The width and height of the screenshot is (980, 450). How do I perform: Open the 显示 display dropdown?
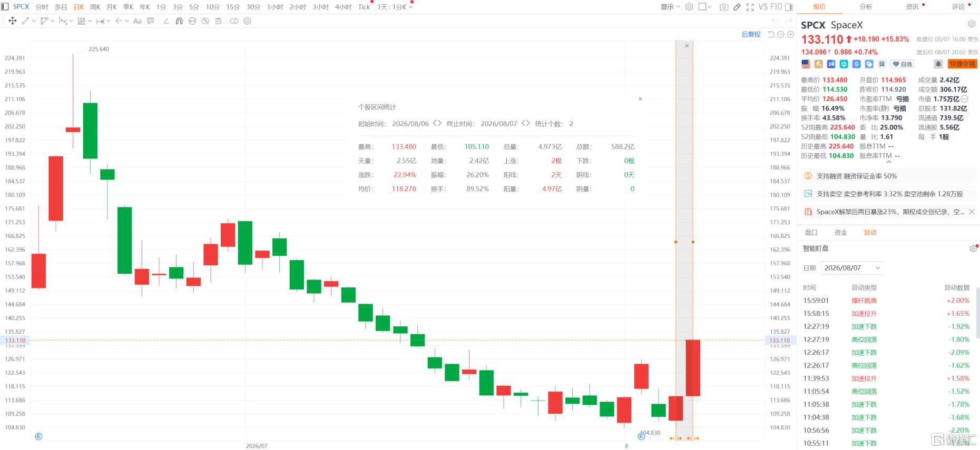click(670, 7)
